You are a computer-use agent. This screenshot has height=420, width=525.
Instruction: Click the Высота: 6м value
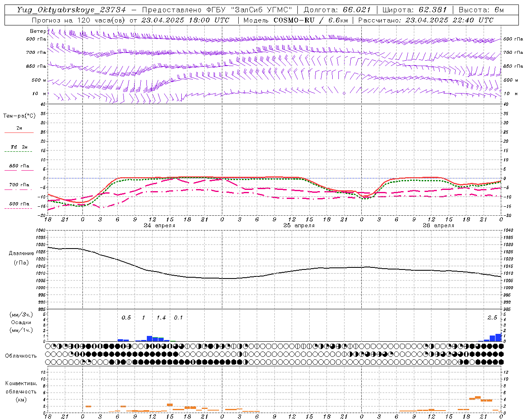click(481, 10)
